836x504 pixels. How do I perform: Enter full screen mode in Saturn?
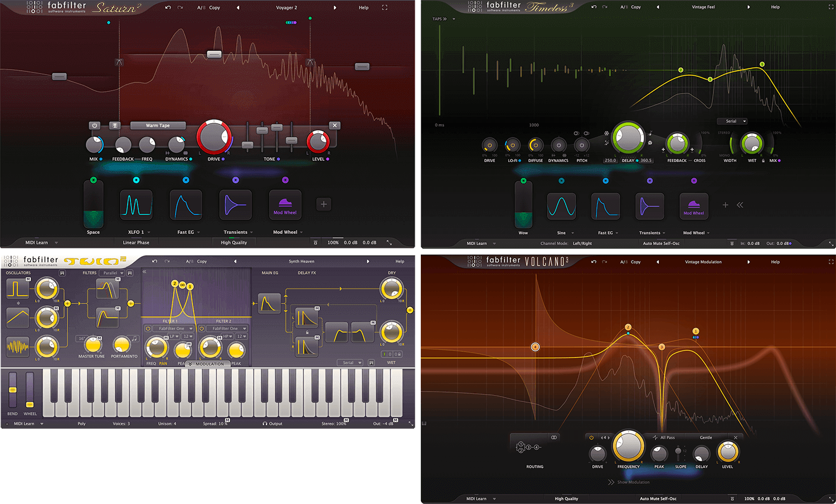click(385, 8)
